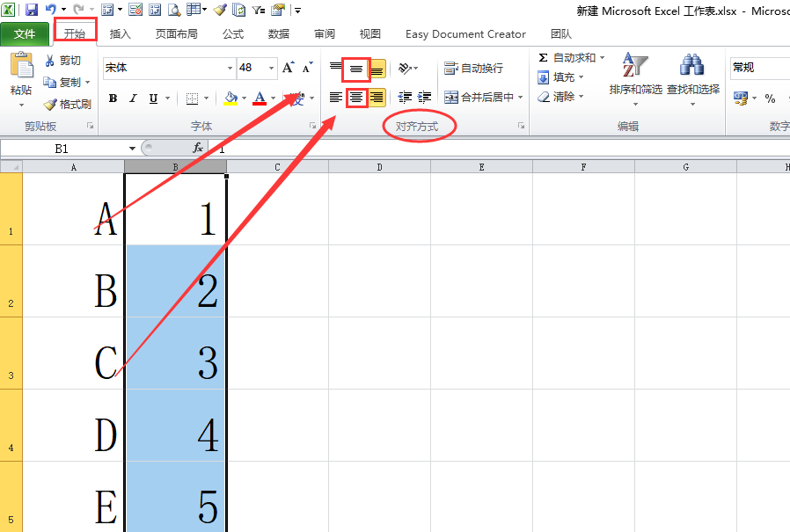The image size is (790, 532).
Task: Toggle Bold formatting
Action: click(x=113, y=98)
